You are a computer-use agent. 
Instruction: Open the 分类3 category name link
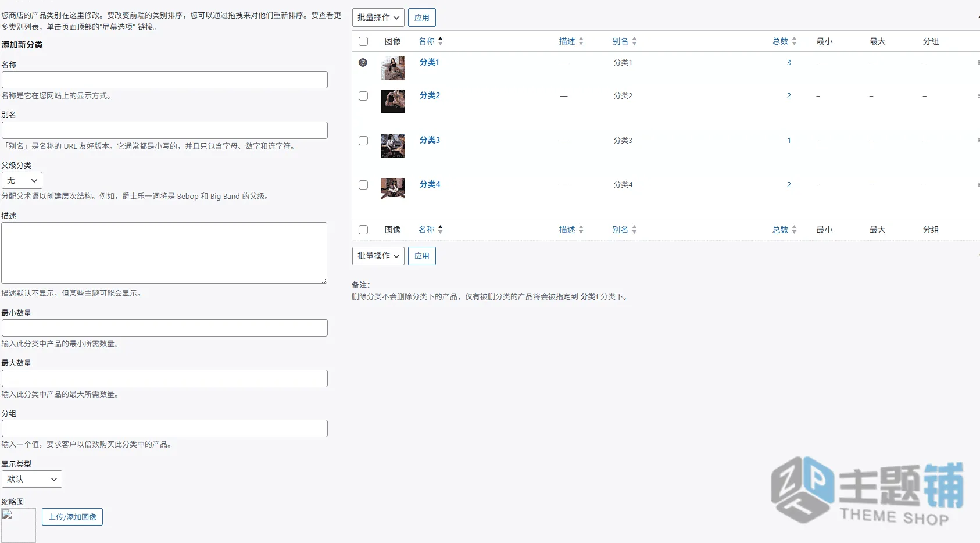click(430, 140)
